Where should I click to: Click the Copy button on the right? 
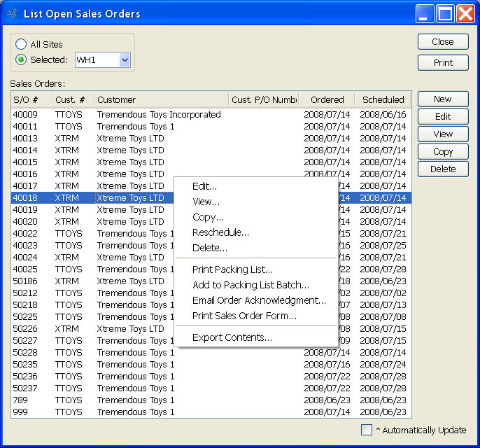tap(442, 151)
